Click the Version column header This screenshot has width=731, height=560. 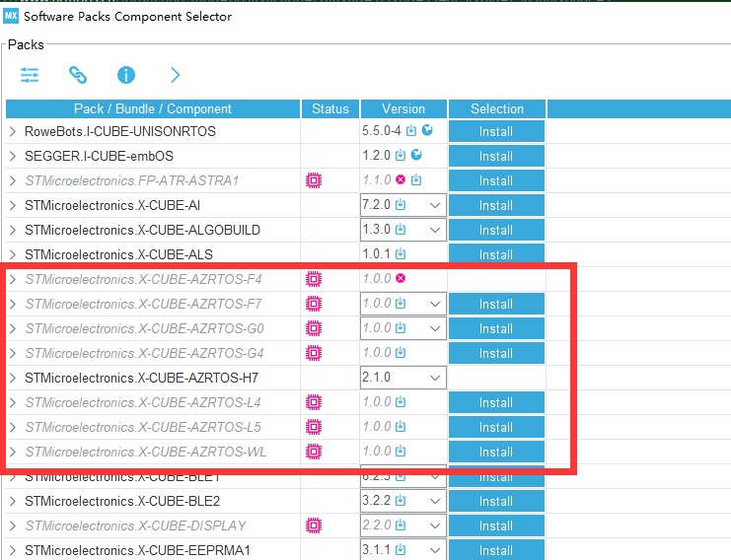point(403,108)
